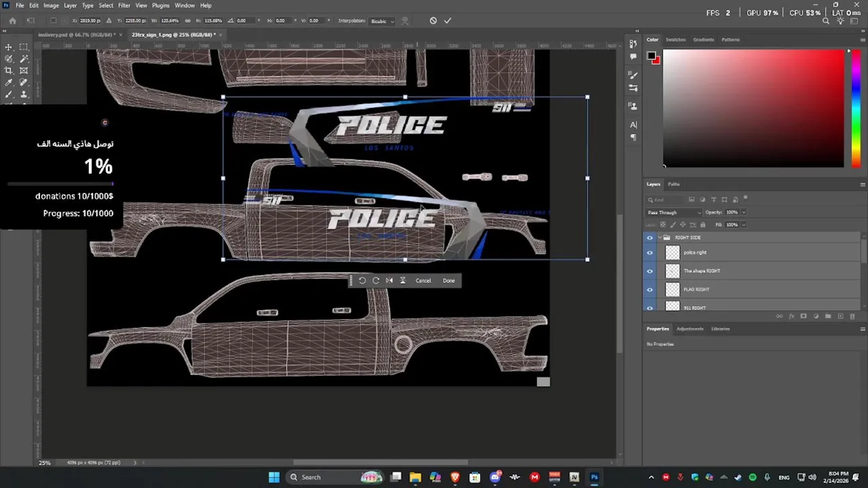
Task: Open the Pass Through blend mode dropdown
Action: pos(675,212)
